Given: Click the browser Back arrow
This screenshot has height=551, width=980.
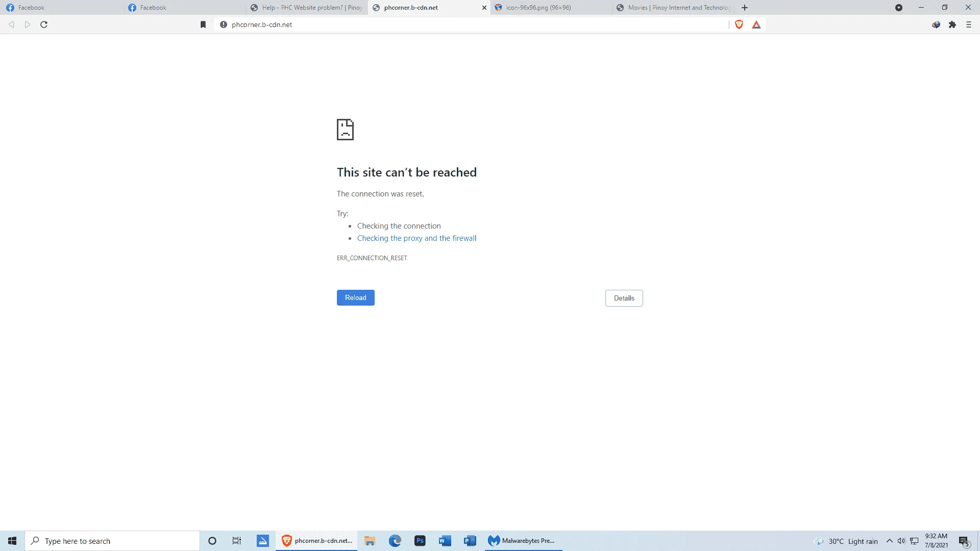Looking at the screenshot, I should pyautogui.click(x=11, y=24).
